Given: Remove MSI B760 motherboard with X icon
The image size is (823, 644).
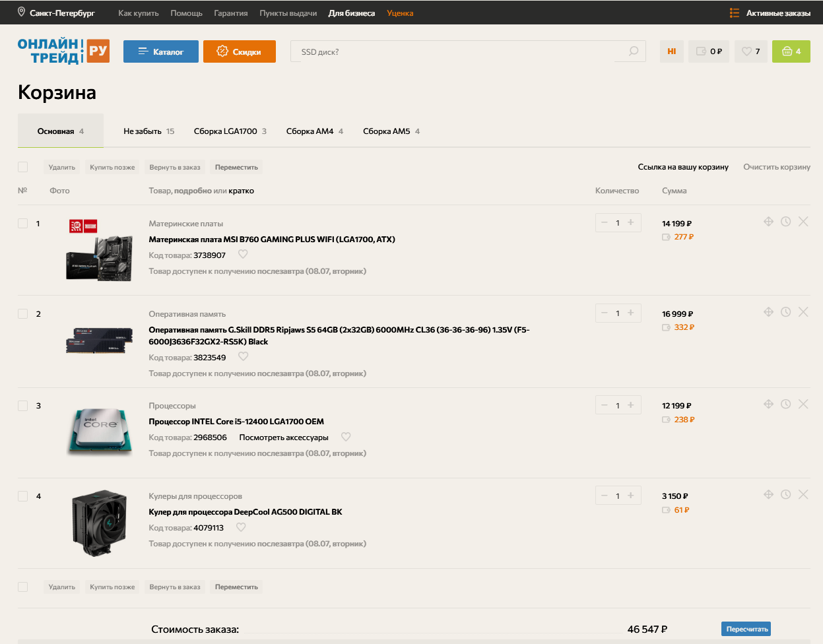Looking at the screenshot, I should tap(803, 222).
